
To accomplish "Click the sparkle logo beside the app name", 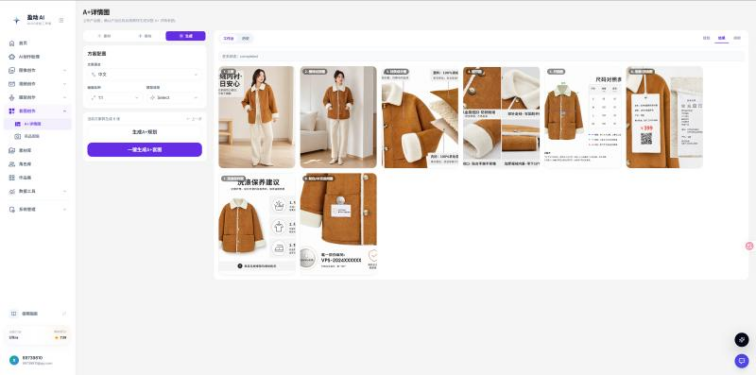I will 16,20.
